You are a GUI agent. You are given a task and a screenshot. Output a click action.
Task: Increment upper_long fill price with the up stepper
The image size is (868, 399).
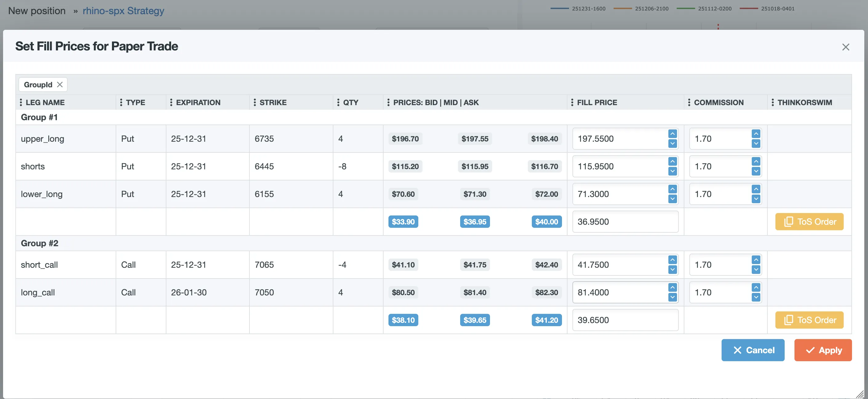coord(673,133)
